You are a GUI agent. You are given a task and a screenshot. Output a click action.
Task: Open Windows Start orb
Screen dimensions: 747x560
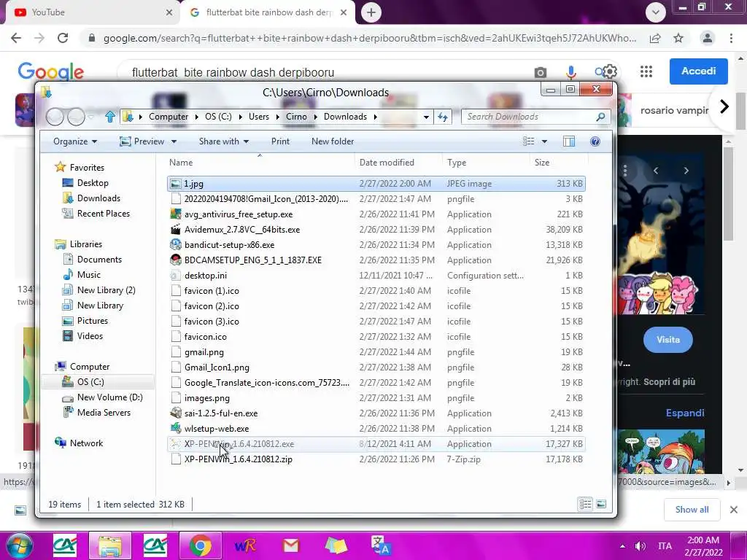tap(20, 545)
